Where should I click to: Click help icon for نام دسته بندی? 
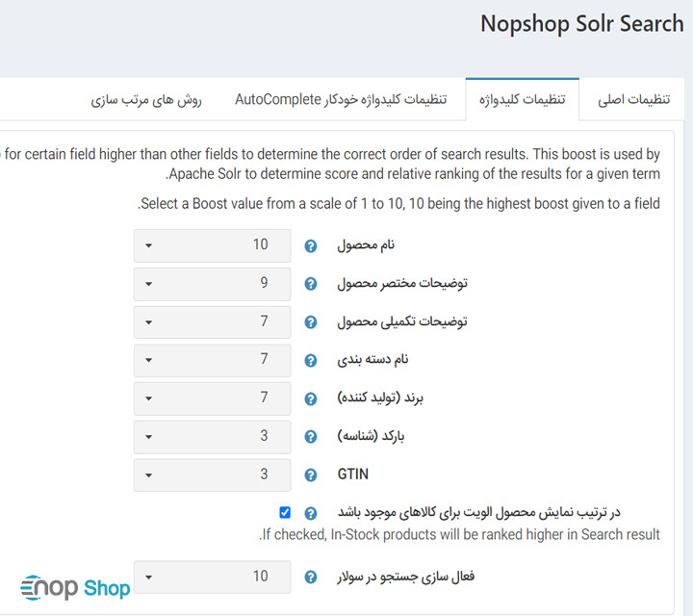pos(311,361)
